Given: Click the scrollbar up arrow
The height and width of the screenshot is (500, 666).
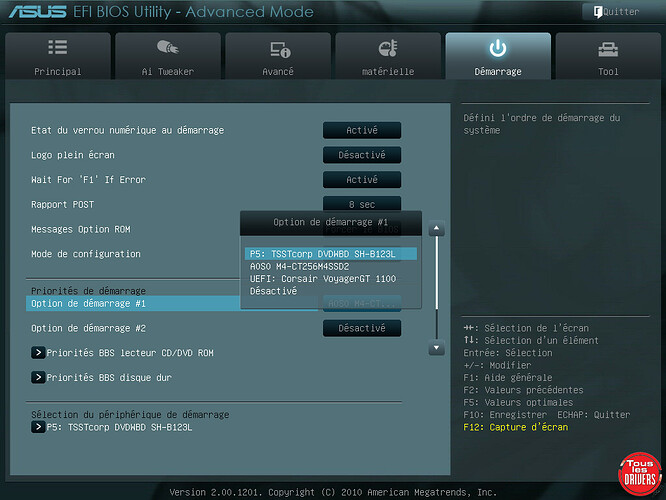Looking at the screenshot, I should point(435,229).
